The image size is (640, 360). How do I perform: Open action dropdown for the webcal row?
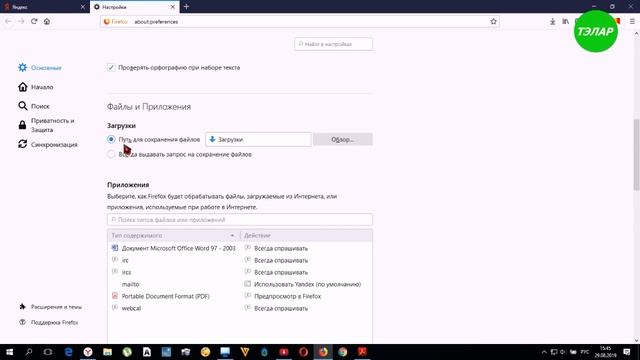(x=306, y=308)
